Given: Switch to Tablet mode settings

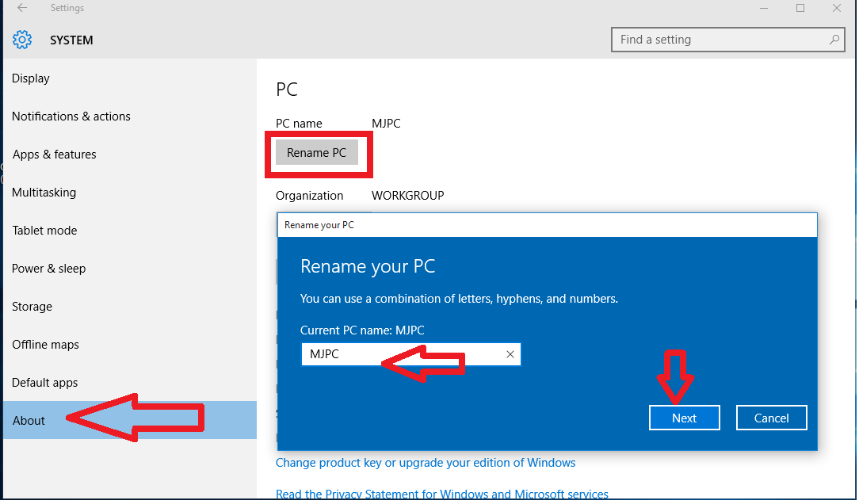Looking at the screenshot, I should click(x=44, y=230).
